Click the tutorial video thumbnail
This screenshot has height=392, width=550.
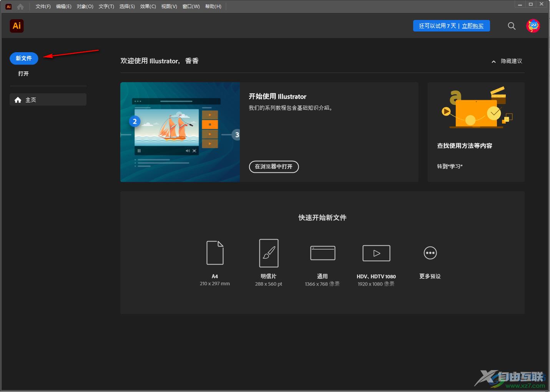click(x=180, y=132)
